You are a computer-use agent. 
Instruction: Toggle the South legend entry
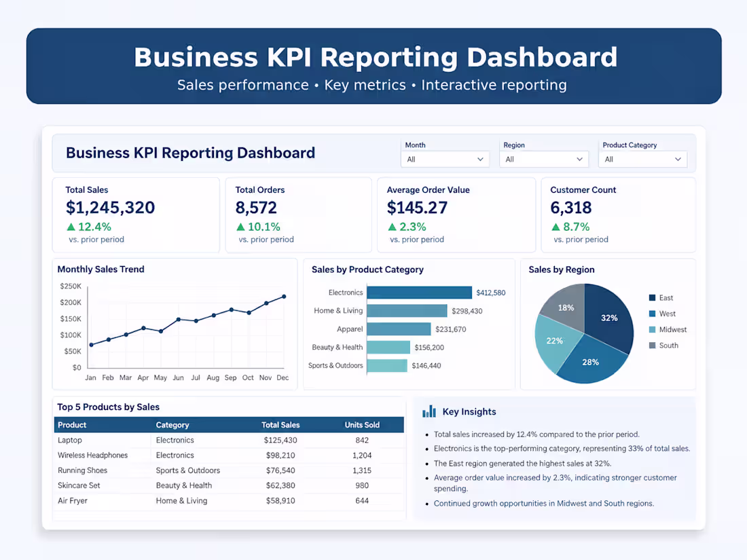tap(663, 346)
